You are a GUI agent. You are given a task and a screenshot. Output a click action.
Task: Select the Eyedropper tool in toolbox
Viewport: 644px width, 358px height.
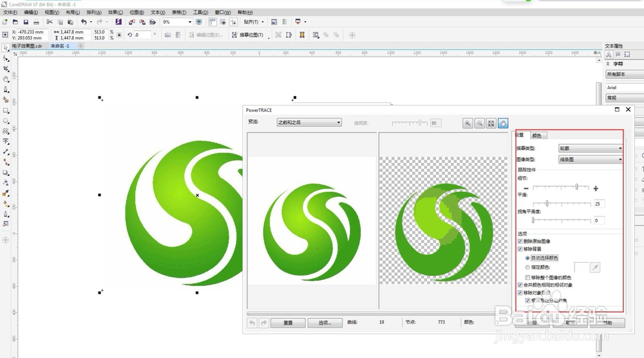(x=5, y=193)
